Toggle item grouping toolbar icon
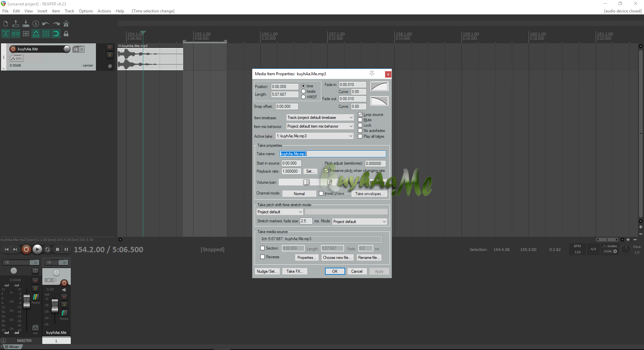The height and width of the screenshot is (350, 644). 16,34
